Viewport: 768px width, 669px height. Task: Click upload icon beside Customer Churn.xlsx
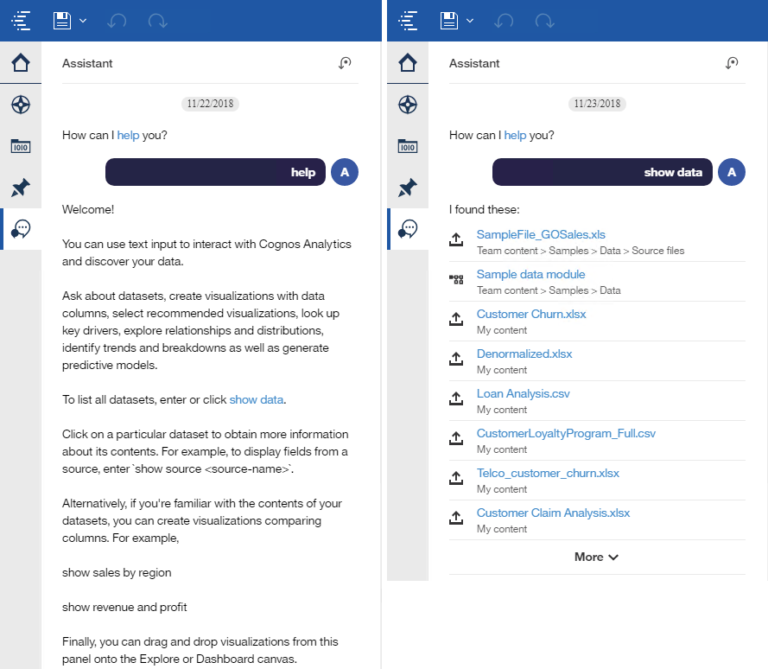pos(456,319)
